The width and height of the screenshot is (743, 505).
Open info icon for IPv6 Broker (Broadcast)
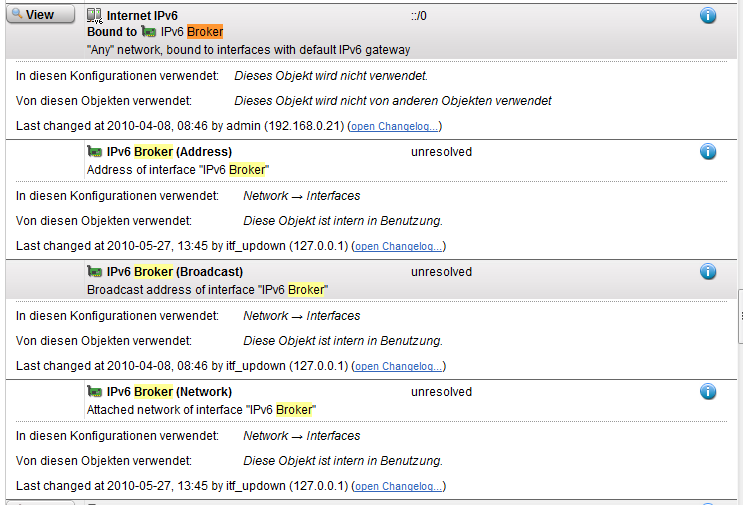pos(708,271)
